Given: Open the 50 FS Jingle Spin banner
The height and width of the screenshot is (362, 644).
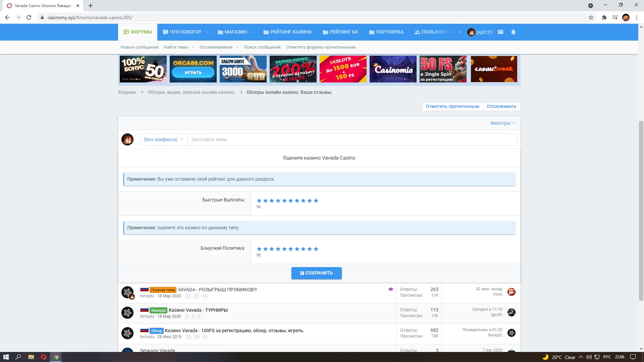Looking at the screenshot, I should tap(443, 69).
